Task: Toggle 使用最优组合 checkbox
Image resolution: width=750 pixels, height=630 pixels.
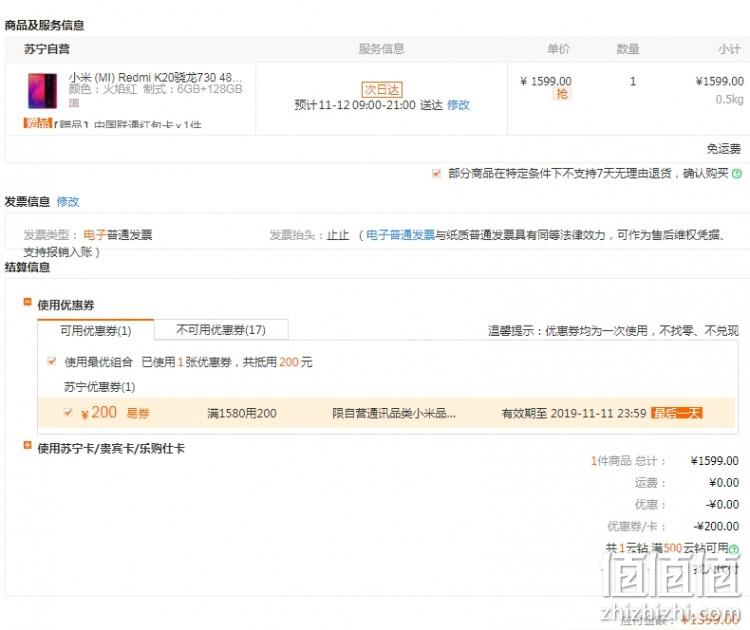Action: (x=52, y=361)
